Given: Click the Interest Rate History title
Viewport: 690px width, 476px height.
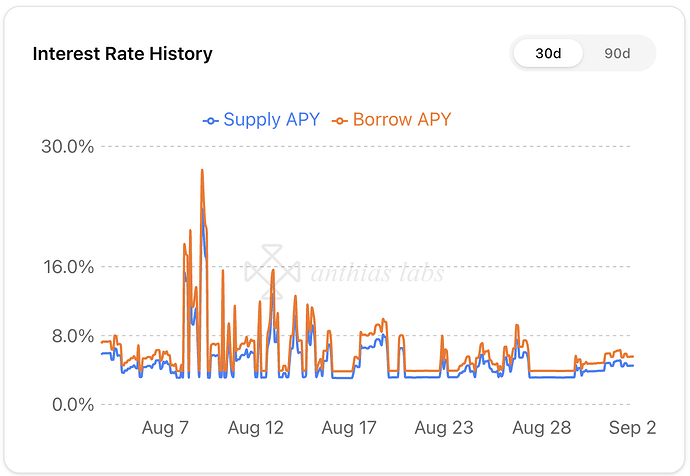Looking at the screenshot, I should click(x=123, y=54).
